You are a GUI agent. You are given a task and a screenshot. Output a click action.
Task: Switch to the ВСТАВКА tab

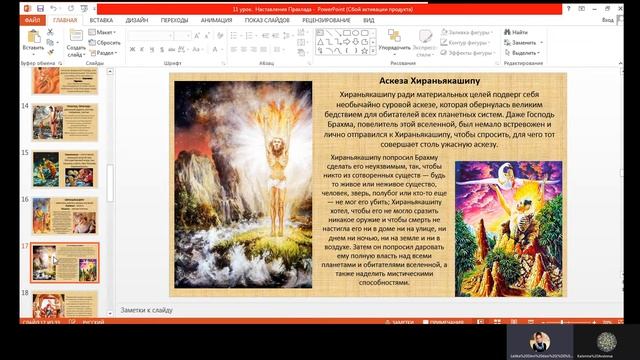[x=101, y=20]
